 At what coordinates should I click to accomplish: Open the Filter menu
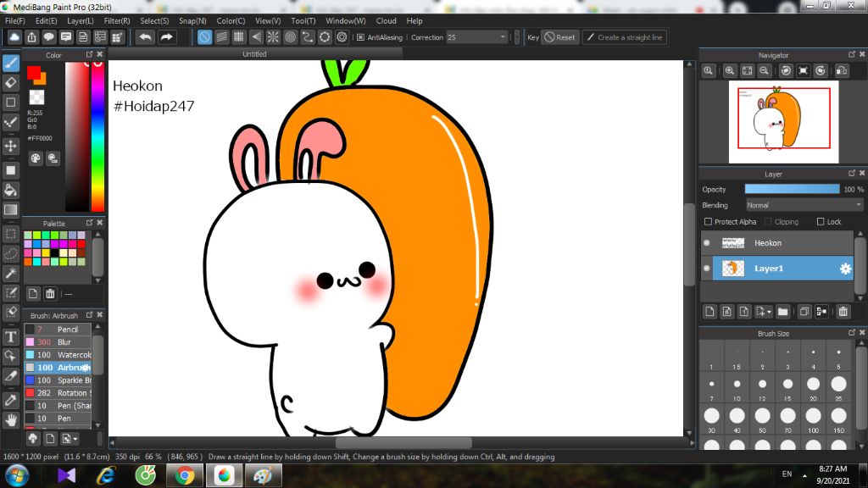(117, 21)
